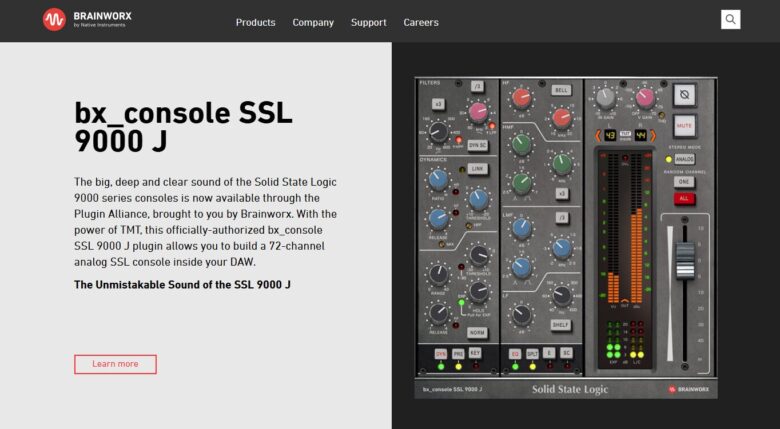The image size is (780, 429).
Task: Toggle the dynamics LINK switch
Action: tap(478, 168)
